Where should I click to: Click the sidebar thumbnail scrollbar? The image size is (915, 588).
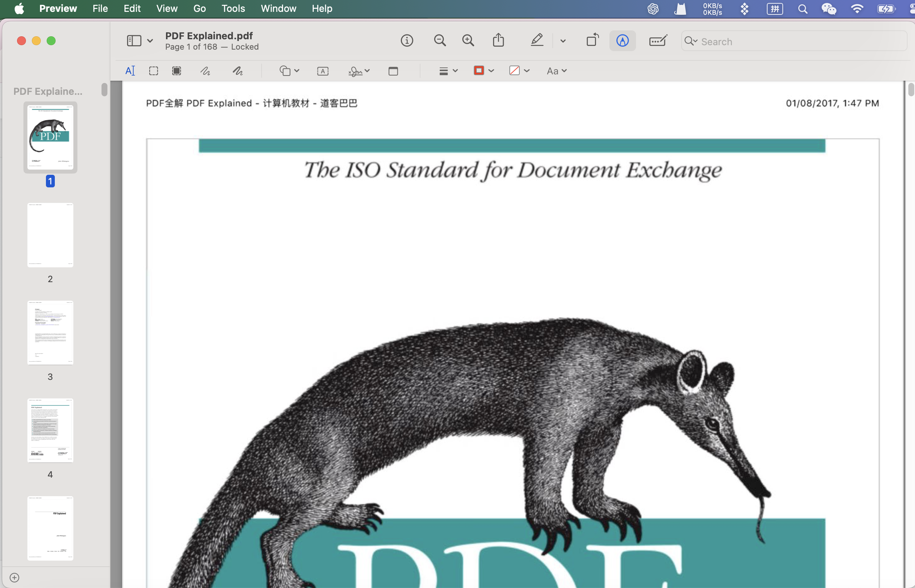coord(104,89)
